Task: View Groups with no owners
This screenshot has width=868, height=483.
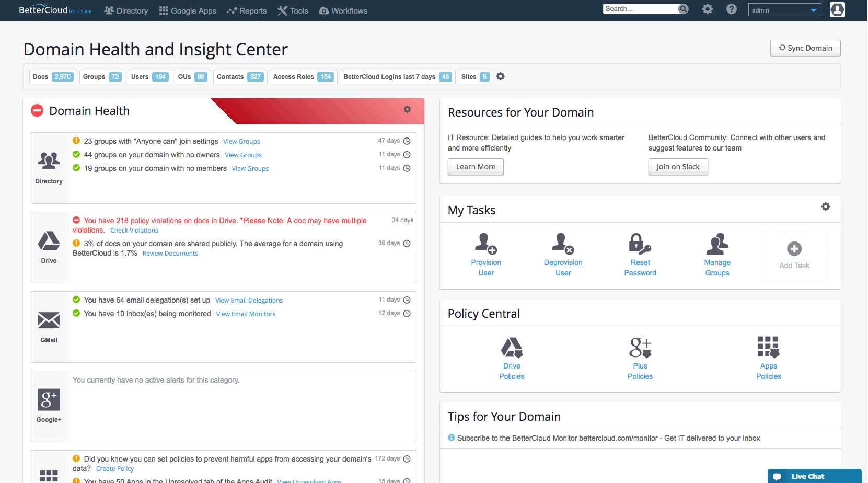Action: (243, 155)
